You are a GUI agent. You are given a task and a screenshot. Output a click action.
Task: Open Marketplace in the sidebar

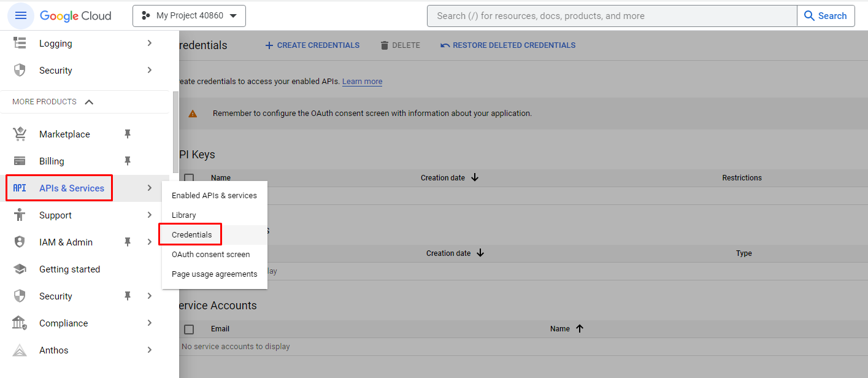[x=64, y=134]
